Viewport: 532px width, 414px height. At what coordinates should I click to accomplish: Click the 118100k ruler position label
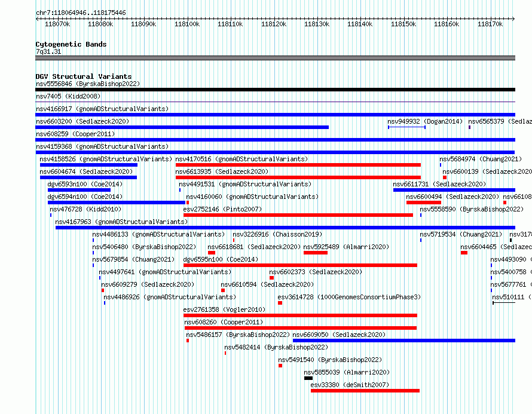pyautogui.click(x=187, y=24)
